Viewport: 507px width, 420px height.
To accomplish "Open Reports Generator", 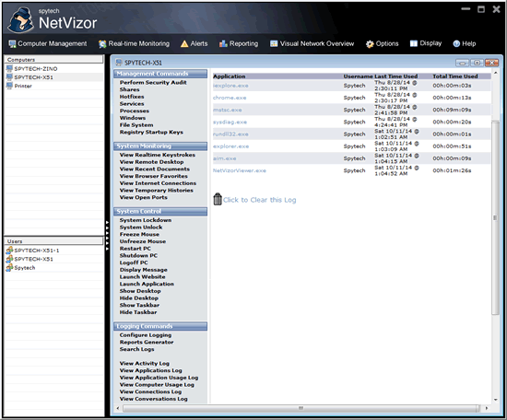I will coord(147,342).
